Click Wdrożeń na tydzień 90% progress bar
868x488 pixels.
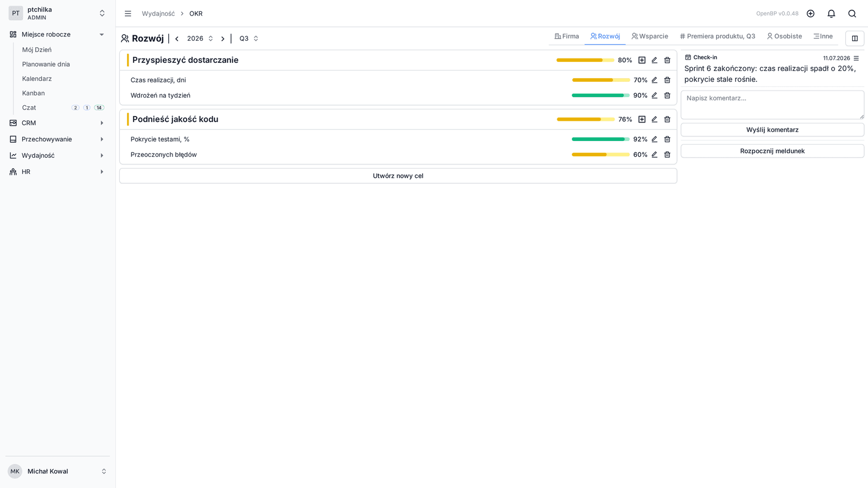[x=601, y=95]
